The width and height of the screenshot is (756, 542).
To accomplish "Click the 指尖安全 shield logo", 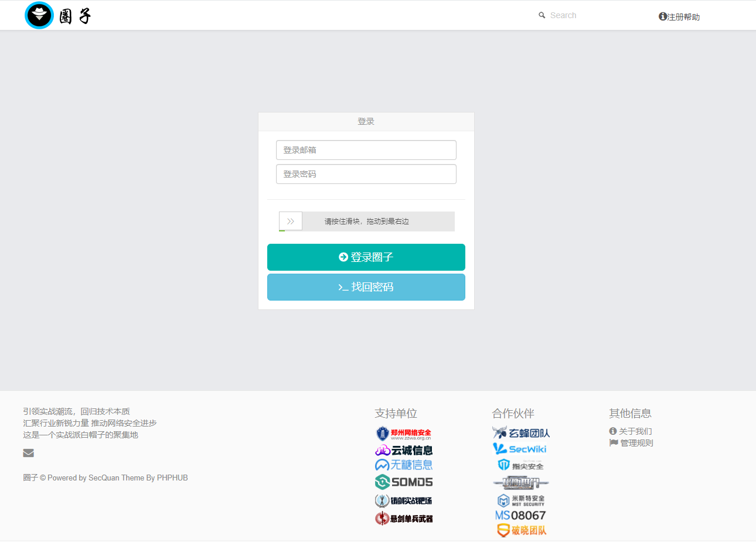I will coord(520,465).
